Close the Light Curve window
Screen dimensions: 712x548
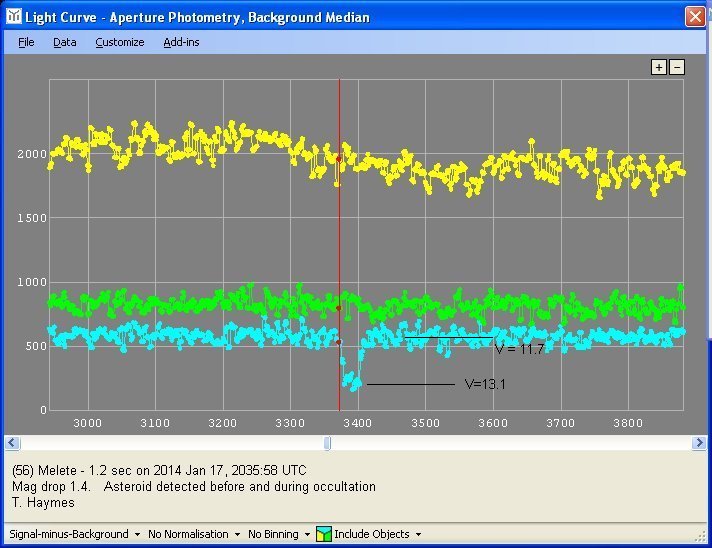[x=694, y=17]
